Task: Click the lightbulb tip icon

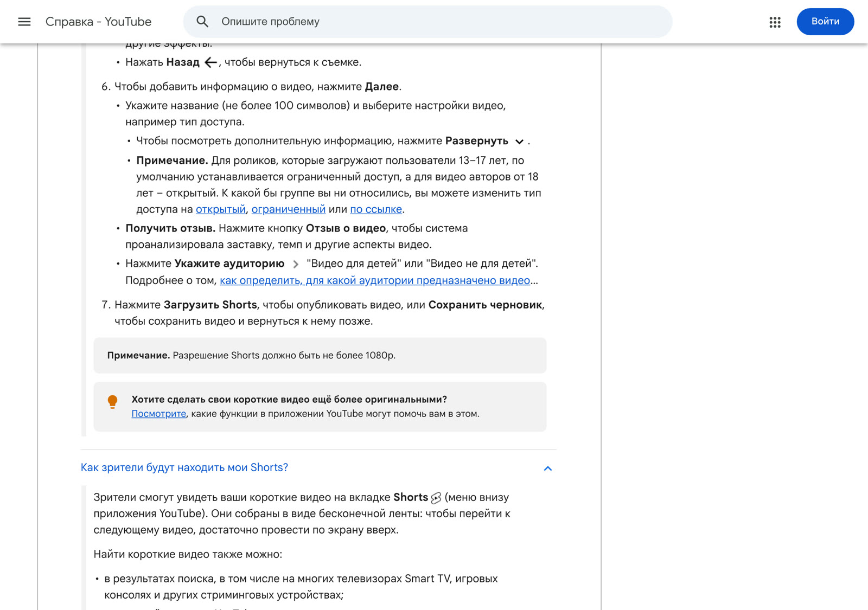Action: pyautogui.click(x=112, y=402)
